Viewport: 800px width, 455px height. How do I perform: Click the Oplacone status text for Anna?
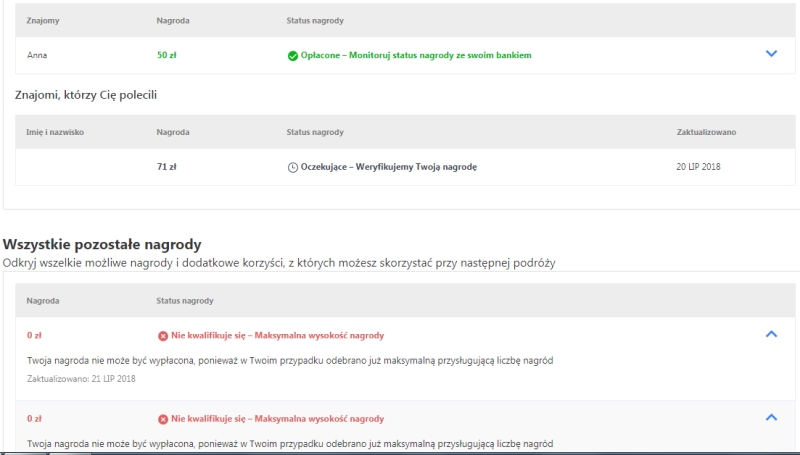click(416, 55)
